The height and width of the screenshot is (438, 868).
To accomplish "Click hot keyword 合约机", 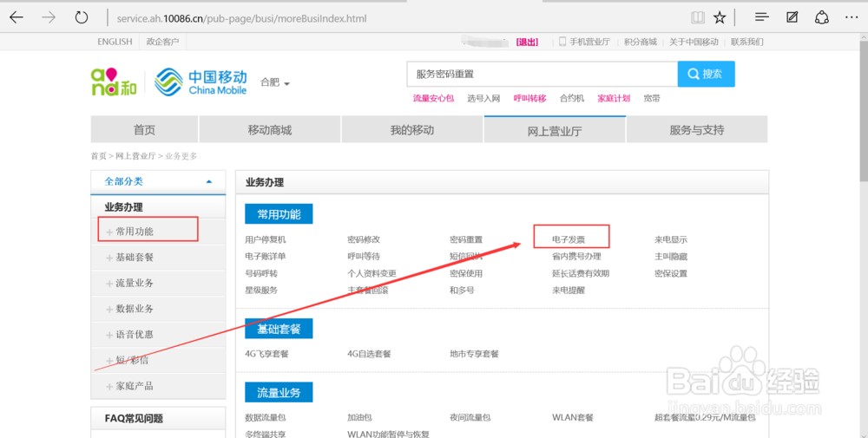I will coord(572,98).
